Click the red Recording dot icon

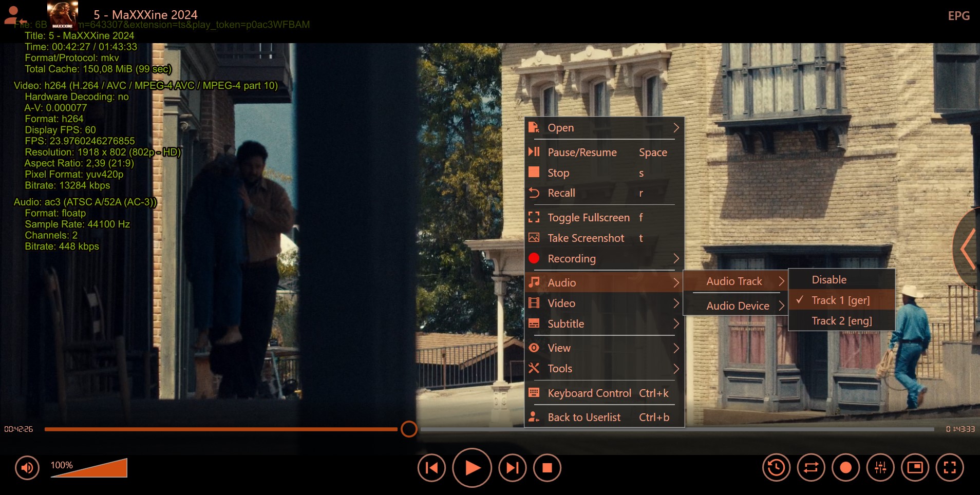pyautogui.click(x=534, y=258)
